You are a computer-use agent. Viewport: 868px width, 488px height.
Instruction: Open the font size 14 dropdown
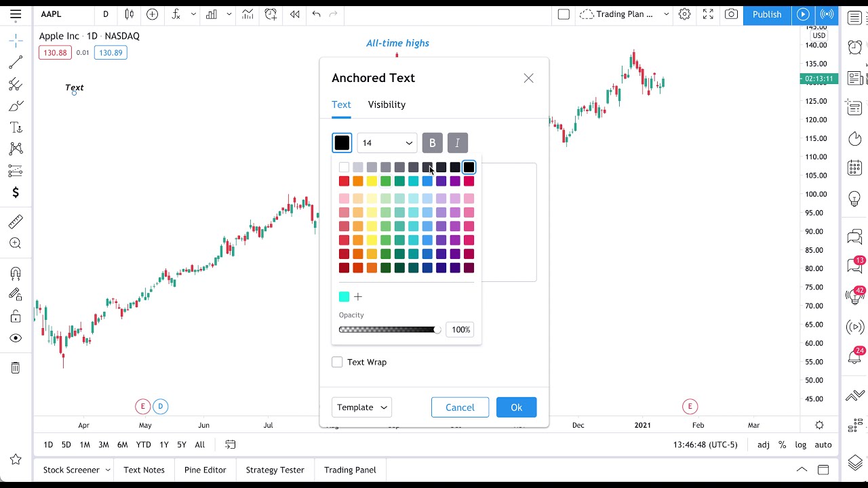pos(387,143)
